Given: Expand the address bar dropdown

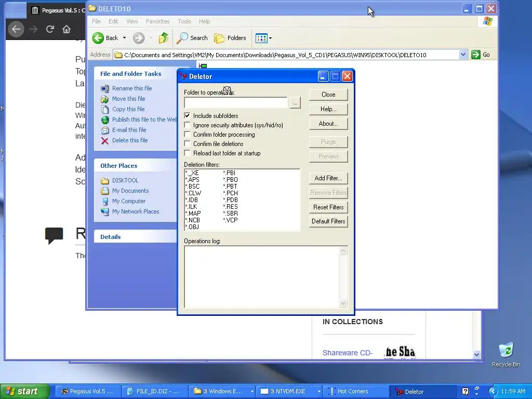Looking at the screenshot, I should [463, 55].
